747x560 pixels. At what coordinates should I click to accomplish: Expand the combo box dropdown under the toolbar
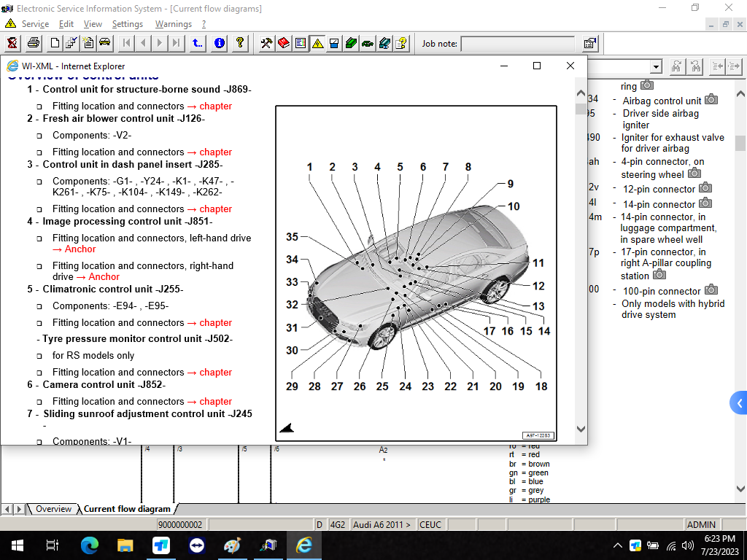(655, 67)
